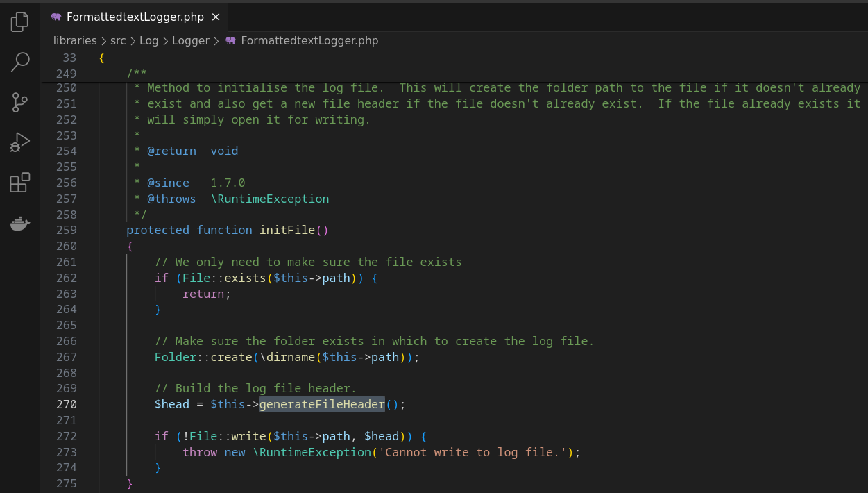The height and width of the screenshot is (493, 868).
Task: Click the $head variable on line 270
Action: tap(172, 404)
